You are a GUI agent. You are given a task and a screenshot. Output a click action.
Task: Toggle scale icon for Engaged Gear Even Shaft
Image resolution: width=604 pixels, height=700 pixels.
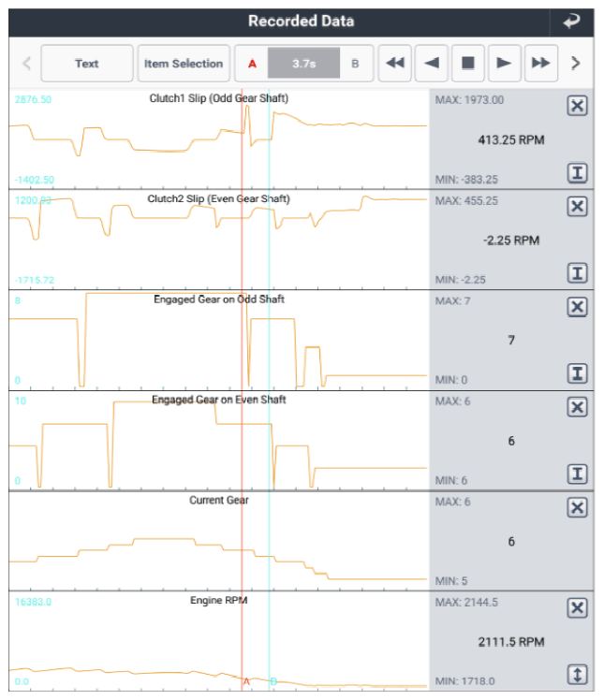point(577,474)
